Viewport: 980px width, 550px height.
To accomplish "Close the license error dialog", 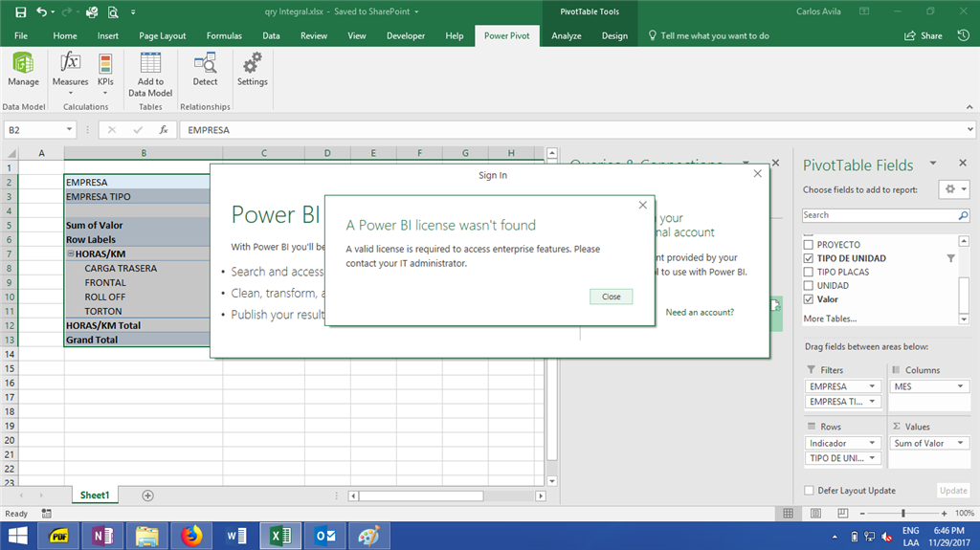I will point(611,297).
